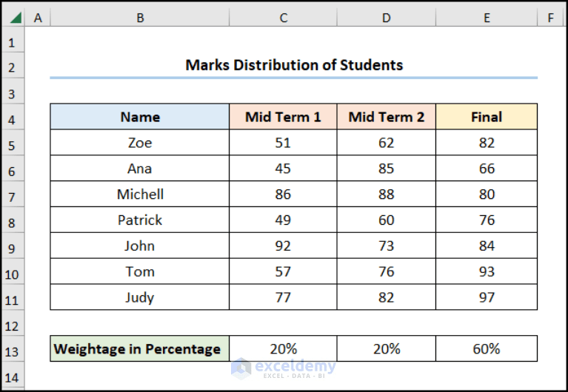Select column C header
The image size is (568, 392).
click(x=284, y=17)
